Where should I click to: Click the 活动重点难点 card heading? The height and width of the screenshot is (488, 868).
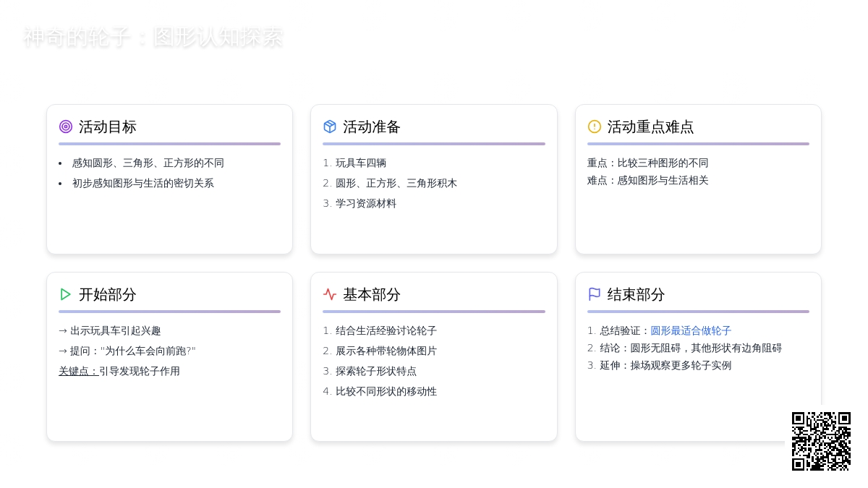coord(651,127)
